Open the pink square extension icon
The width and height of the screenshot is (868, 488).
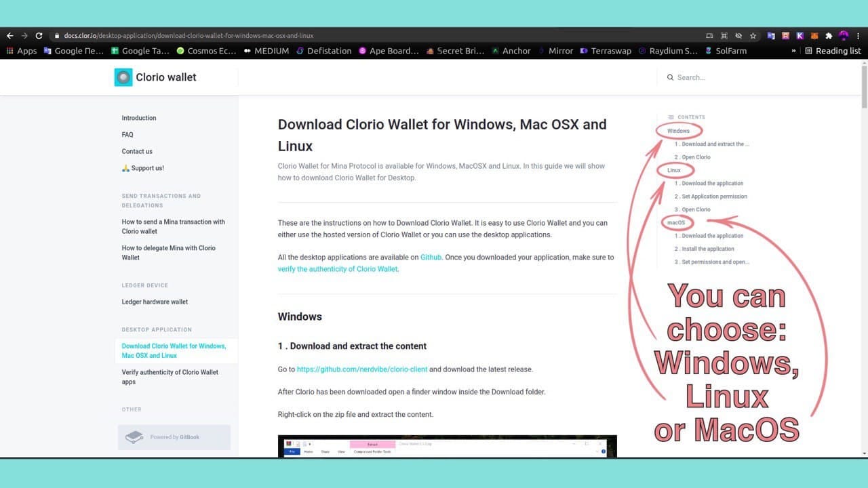pos(785,36)
